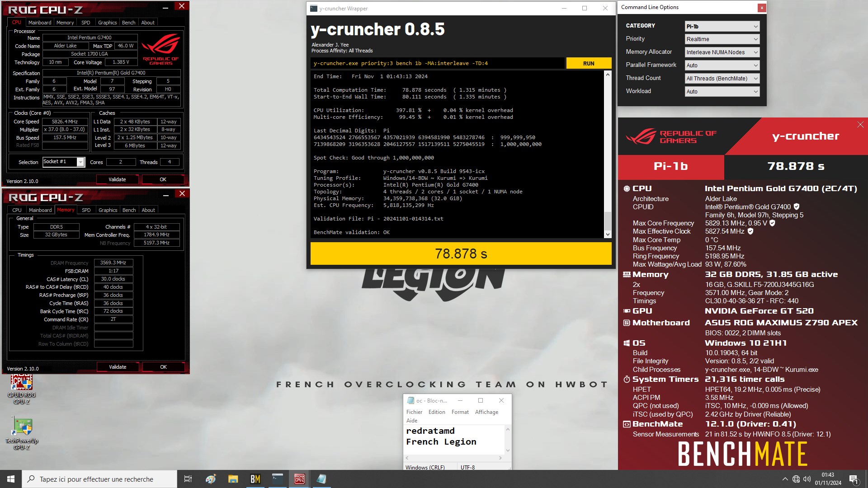Click the 78.878 s yellow result bar

point(461,253)
